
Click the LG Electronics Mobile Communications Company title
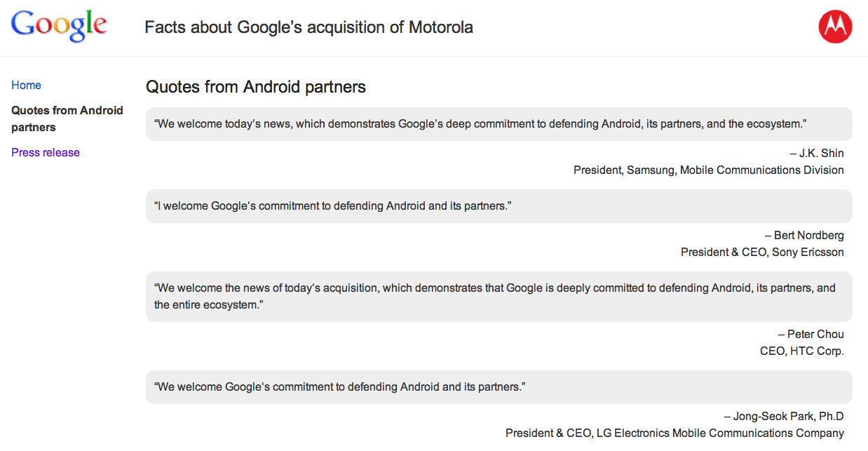(x=674, y=433)
